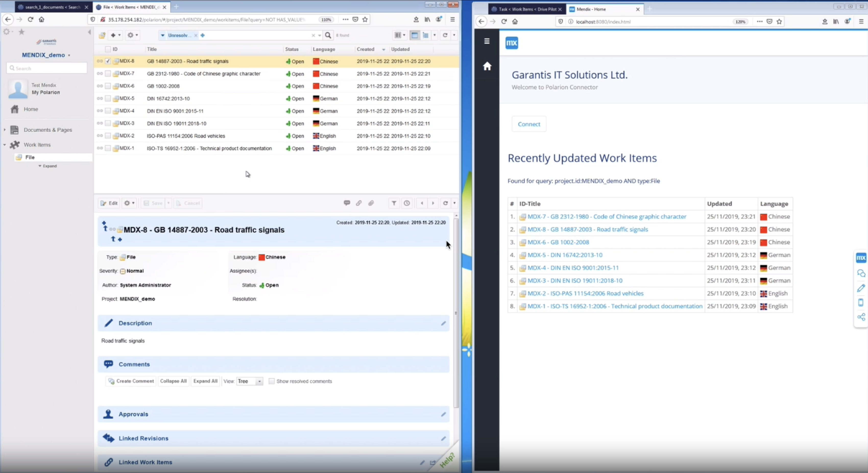The width and height of the screenshot is (868, 473).
Task: Go to next work item arrow
Action: coord(433,203)
